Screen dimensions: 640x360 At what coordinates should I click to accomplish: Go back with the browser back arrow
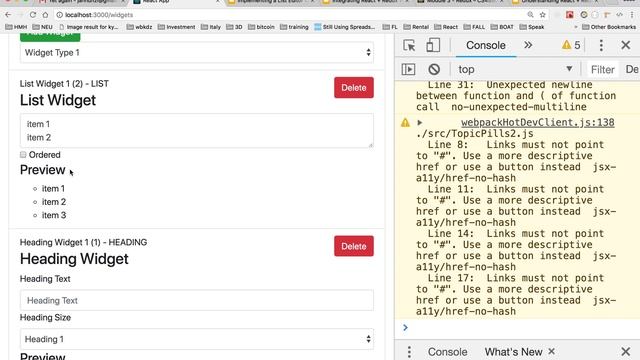[x=8, y=15]
